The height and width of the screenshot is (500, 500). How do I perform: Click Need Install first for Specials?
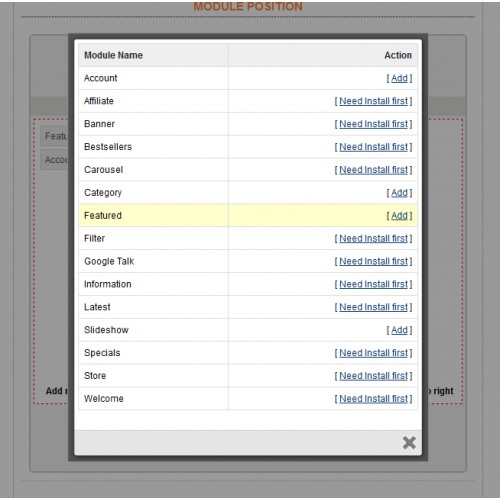click(x=373, y=353)
